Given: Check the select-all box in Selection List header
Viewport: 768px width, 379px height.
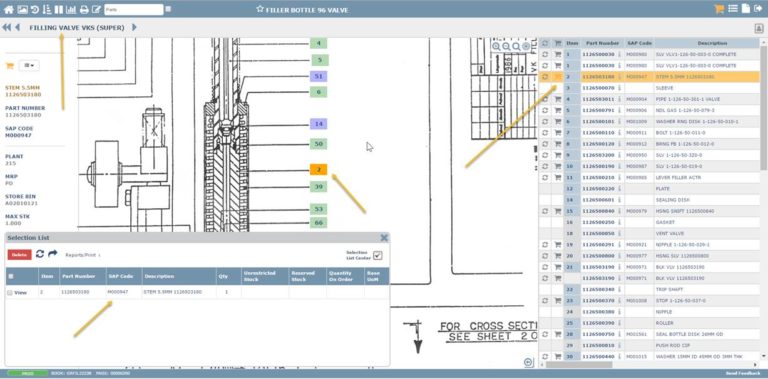Looking at the screenshot, I should (x=11, y=277).
